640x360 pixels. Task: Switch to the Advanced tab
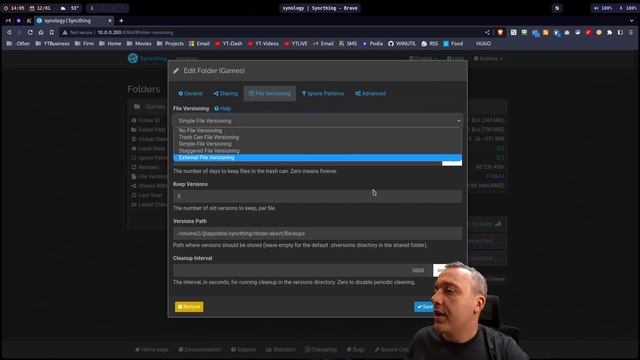click(x=370, y=93)
